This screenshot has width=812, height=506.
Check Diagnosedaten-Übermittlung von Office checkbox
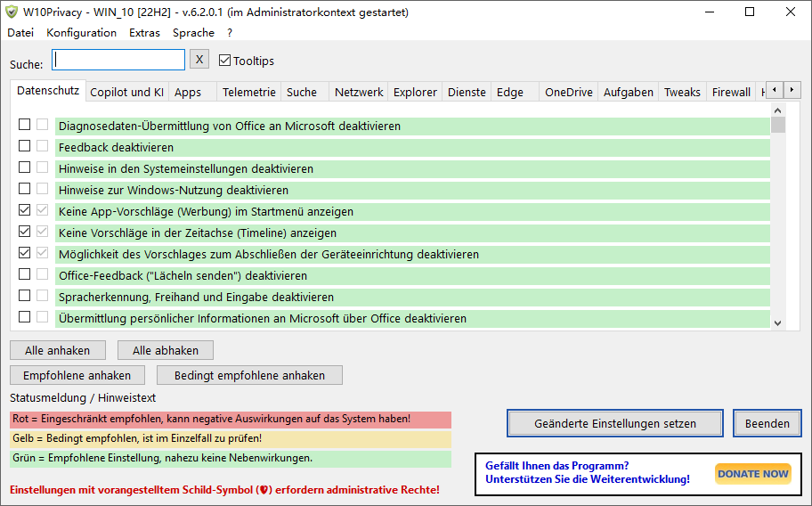24,125
